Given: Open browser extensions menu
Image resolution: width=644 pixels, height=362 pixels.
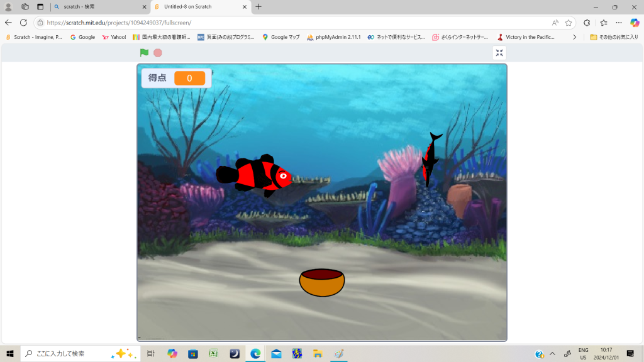Looking at the screenshot, I should coord(587,23).
